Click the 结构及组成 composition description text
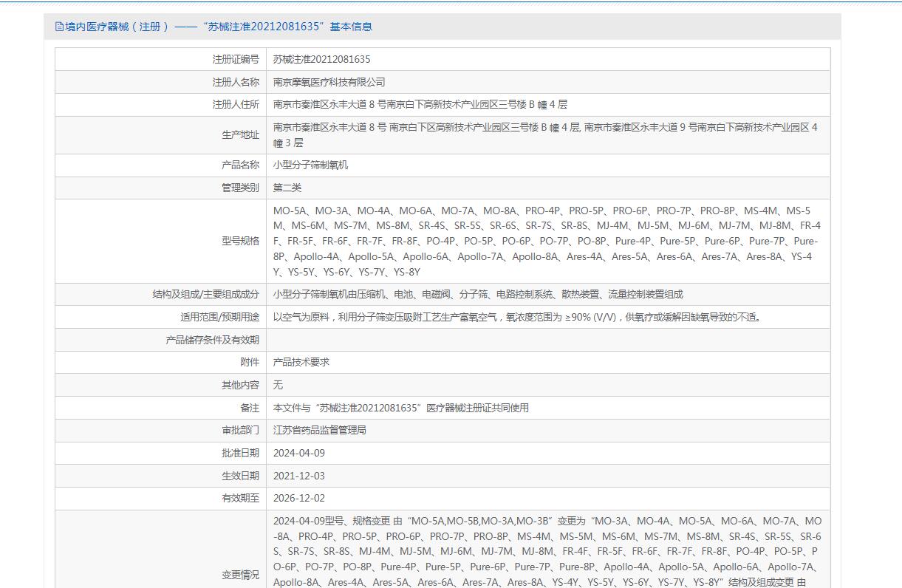Screen dimensions: 902x588 [x=478, y=294]
